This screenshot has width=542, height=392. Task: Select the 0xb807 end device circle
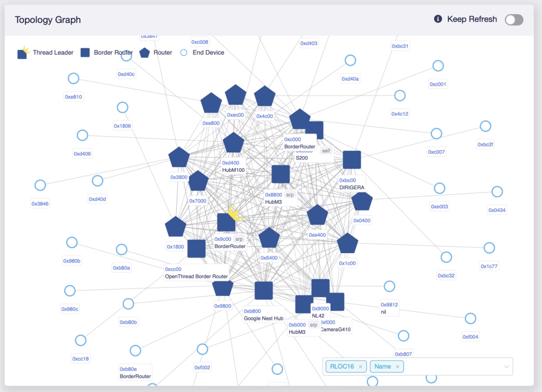click(x=403, y=336)
